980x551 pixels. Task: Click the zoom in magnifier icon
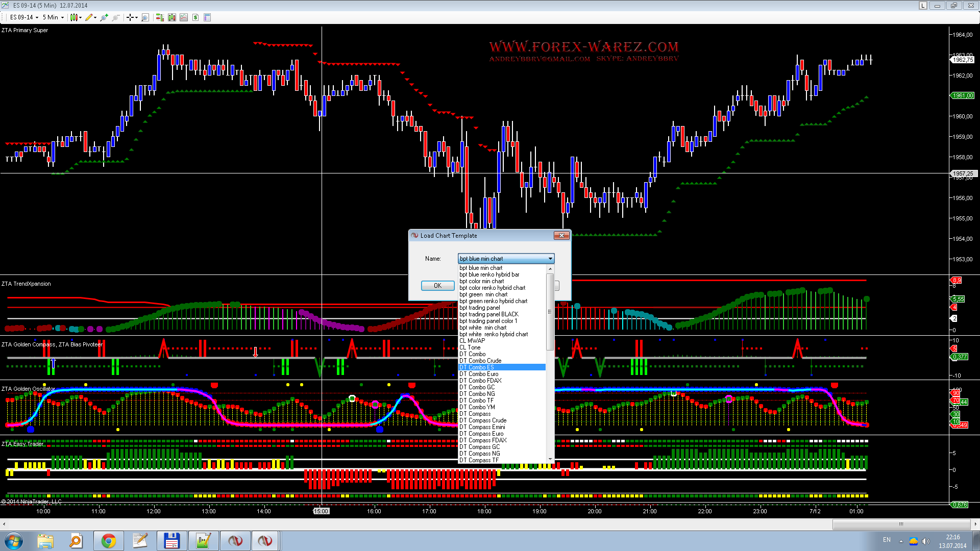(x=104, y=17)
